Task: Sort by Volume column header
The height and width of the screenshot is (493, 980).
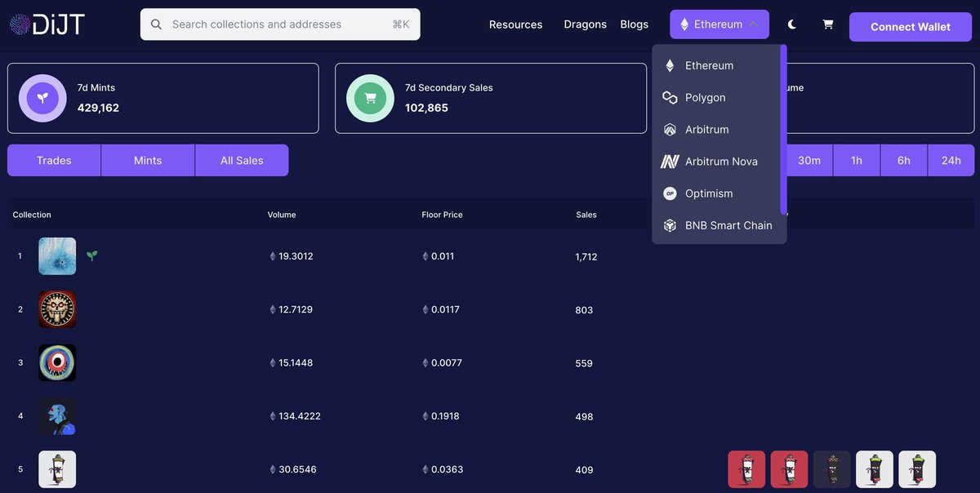Action: point(282,215)
